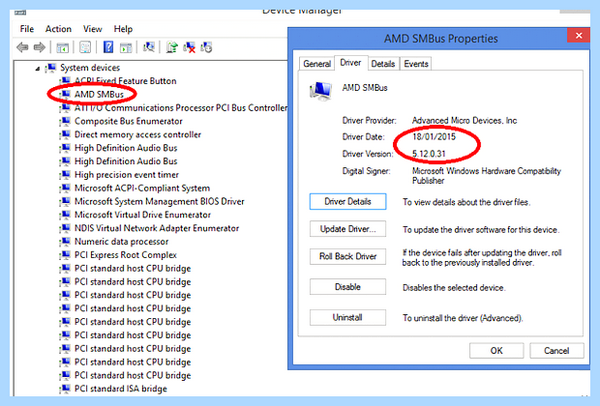
Task: Open the Events tab
Action: pyautogui.click(x=416, y=64)
